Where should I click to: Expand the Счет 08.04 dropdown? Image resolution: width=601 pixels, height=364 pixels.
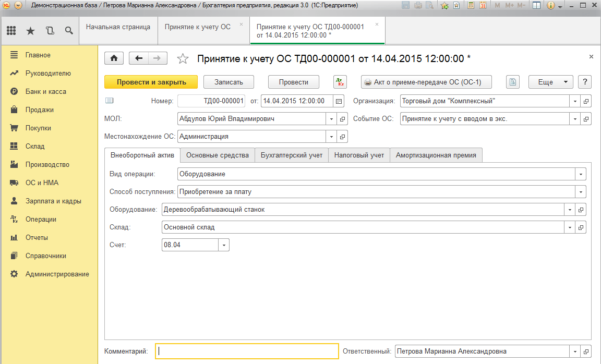click(224, 245)
